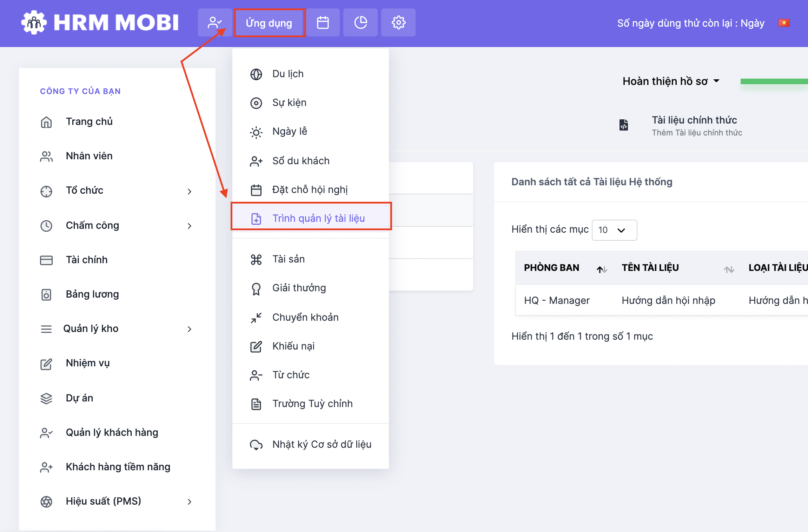The height and width of the screenshot is (532, 808).
Task: Click the green profile completion progress bar
Action: [x=774, y=81]
